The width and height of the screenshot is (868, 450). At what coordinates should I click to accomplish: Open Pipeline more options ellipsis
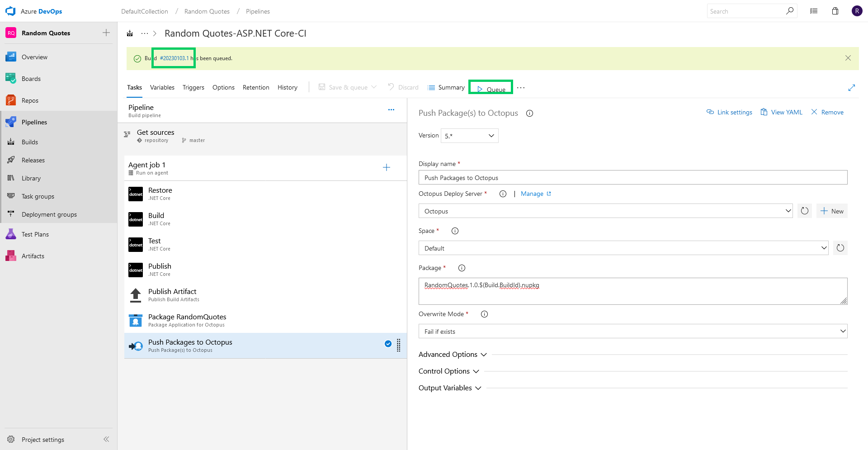[x=391, y=110]
